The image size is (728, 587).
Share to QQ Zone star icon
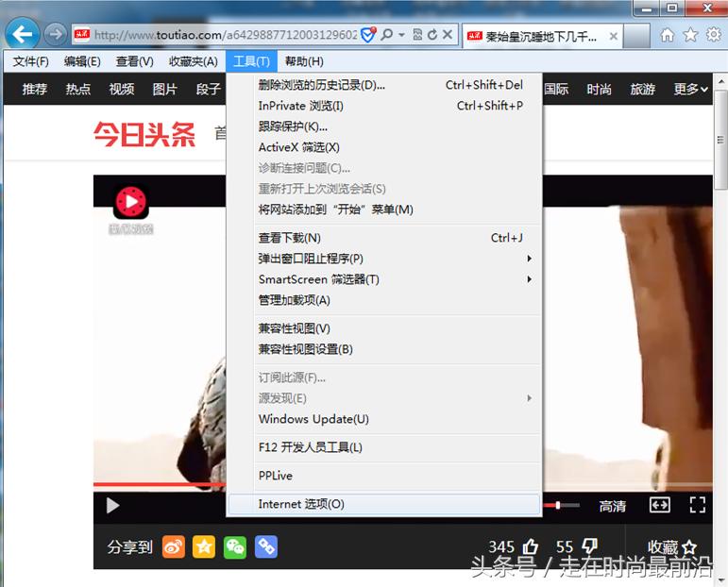[204, 546]
